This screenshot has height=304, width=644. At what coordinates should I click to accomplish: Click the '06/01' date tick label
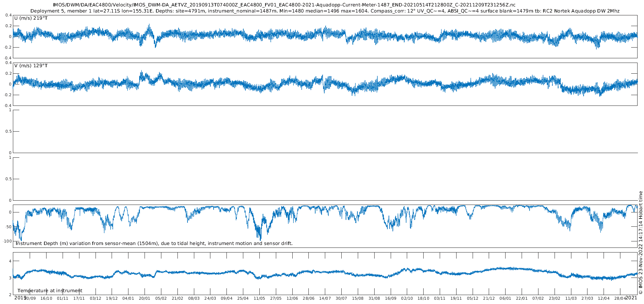point(506,298)
